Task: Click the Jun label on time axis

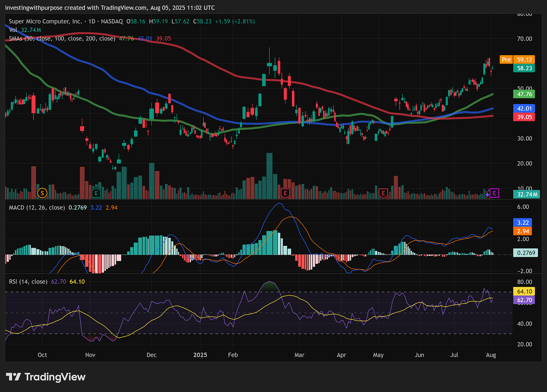Action: tap(419, 355)
